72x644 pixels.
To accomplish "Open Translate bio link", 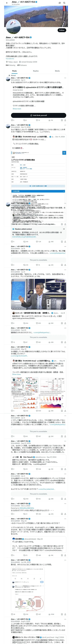I will [10, 58].
